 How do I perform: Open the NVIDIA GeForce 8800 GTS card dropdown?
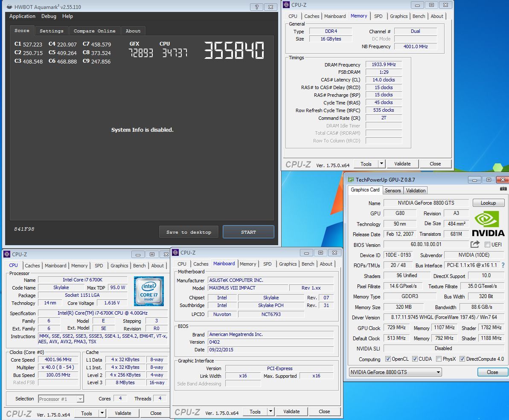(x=396, y=372)
